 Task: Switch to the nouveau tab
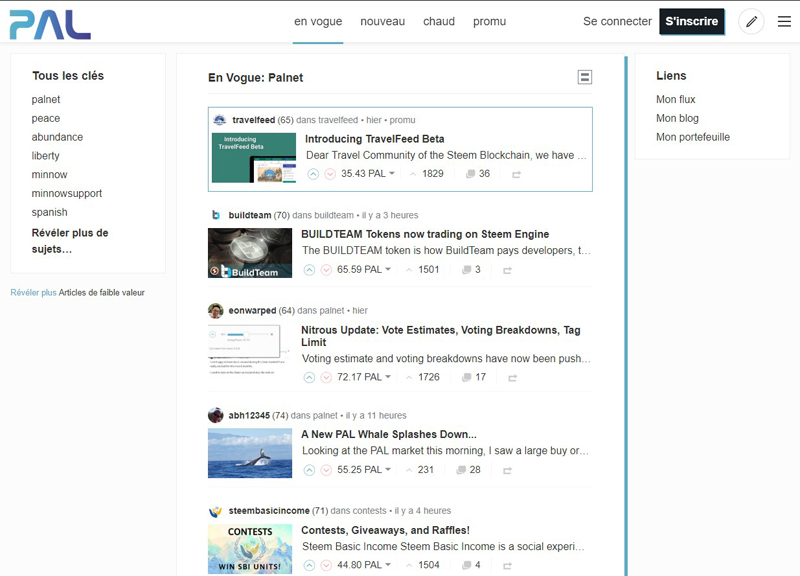click(382, 21)
